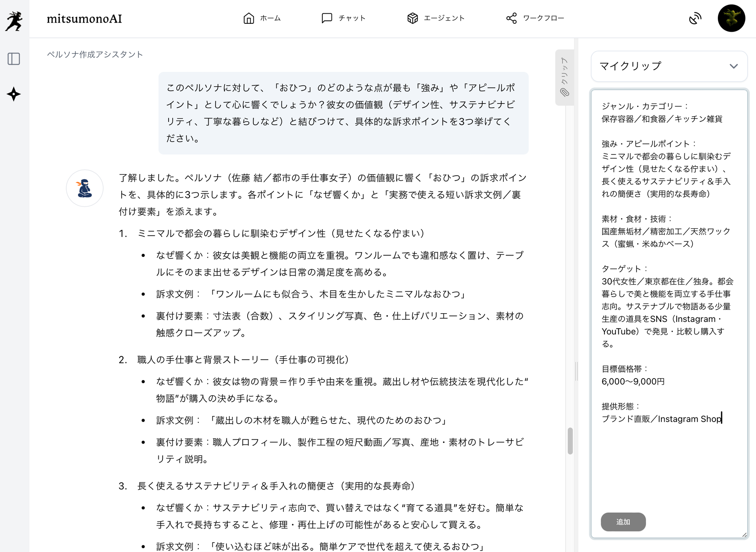The image size is (756, 552).
Task: Click inside the clip text area
Action: click(x=669, y=465)
